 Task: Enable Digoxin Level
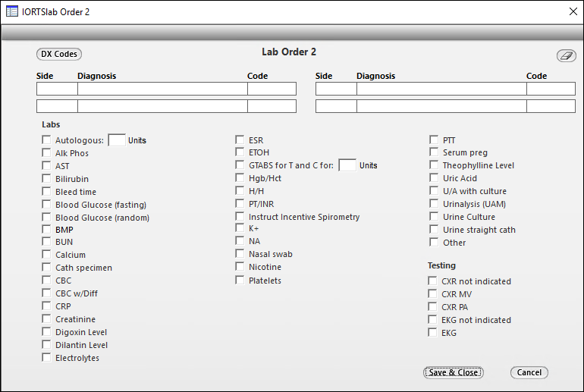click(x=46, y=331)
